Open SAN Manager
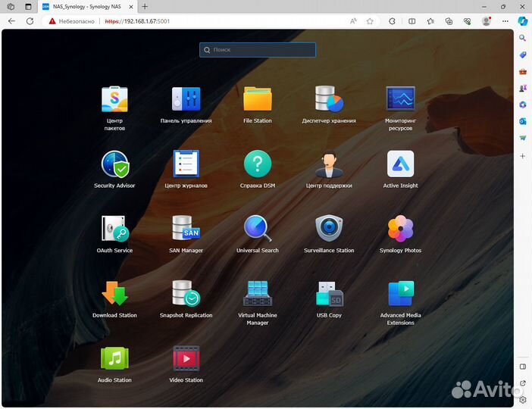This screenshot has width=532, height=409. [186, 229]
